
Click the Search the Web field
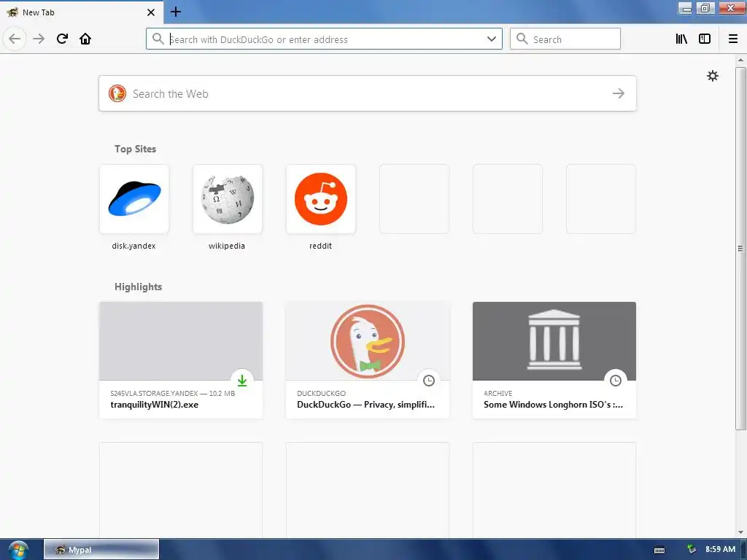click(368, 94)
